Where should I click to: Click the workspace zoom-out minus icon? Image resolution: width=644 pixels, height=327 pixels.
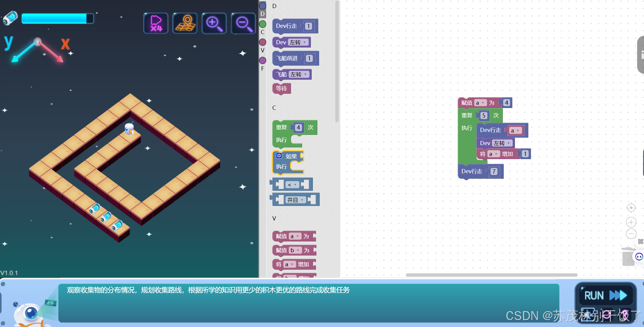631,234
